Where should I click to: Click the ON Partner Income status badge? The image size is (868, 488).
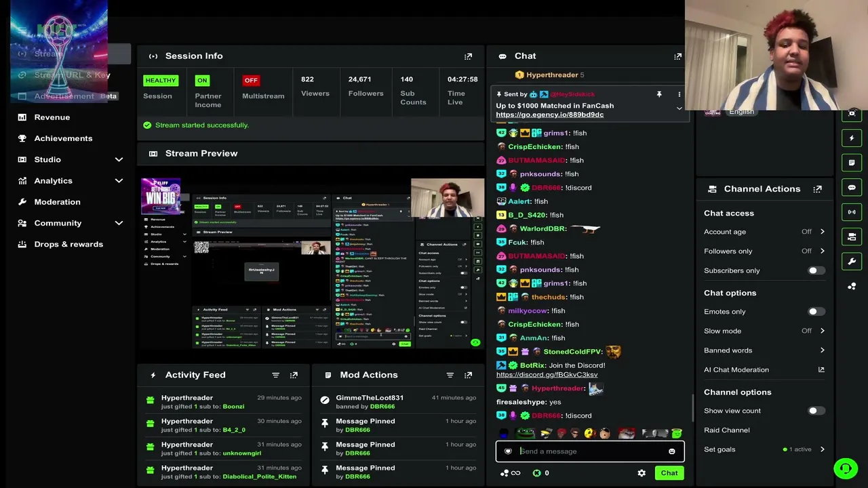click(x=202, y=80)
